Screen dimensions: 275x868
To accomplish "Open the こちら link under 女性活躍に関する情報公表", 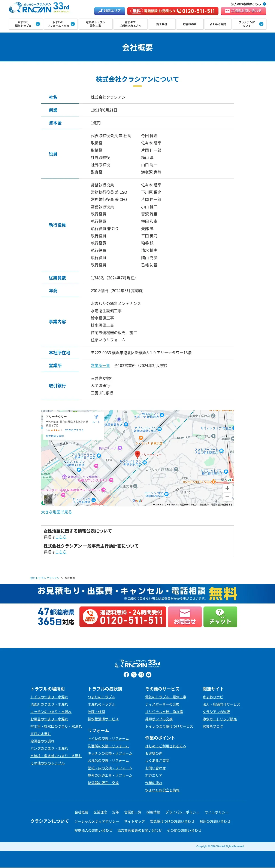I will coord(61,537).
